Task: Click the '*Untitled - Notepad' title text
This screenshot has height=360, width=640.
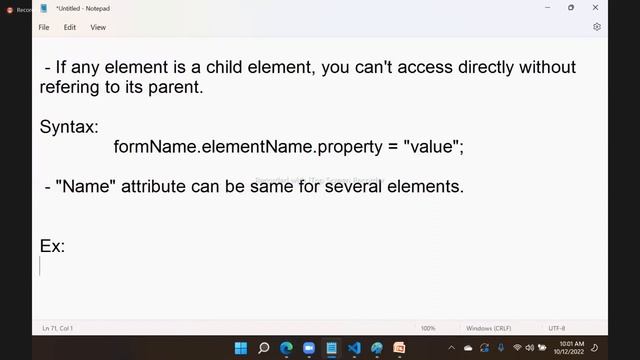Action: tap(83, 8)
